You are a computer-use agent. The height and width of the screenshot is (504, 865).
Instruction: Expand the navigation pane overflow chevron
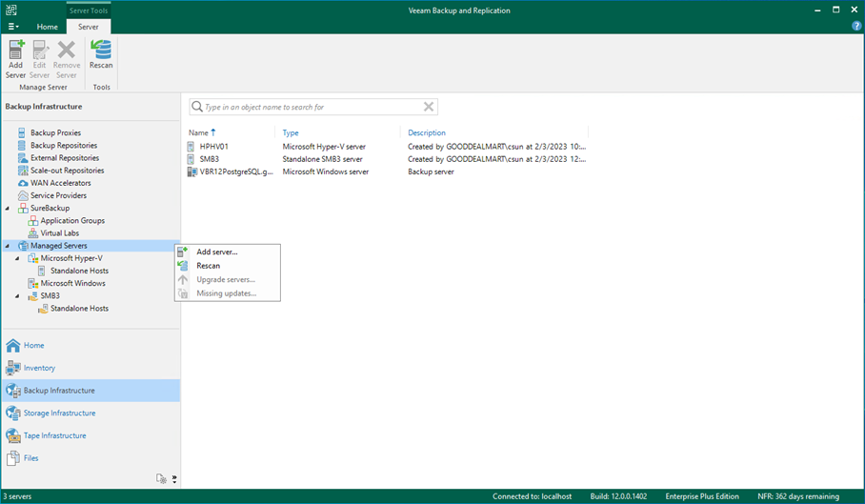[x=174, y=478]
